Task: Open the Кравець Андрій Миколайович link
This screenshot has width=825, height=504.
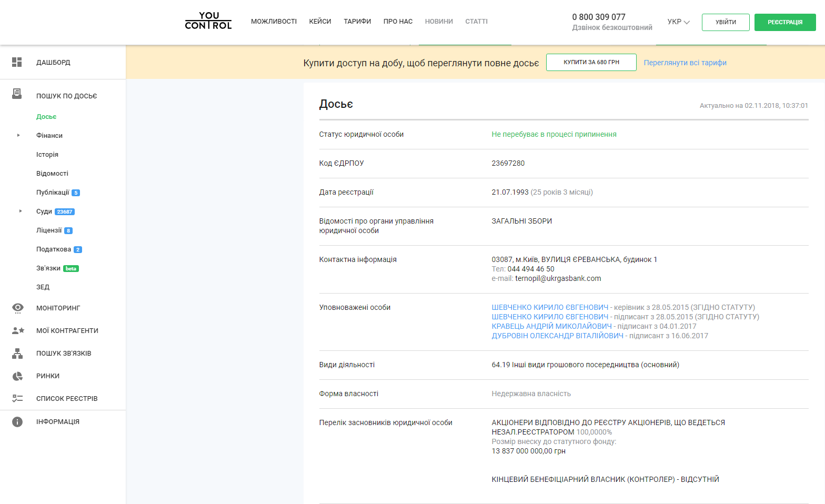Action: tap(551, 326)
